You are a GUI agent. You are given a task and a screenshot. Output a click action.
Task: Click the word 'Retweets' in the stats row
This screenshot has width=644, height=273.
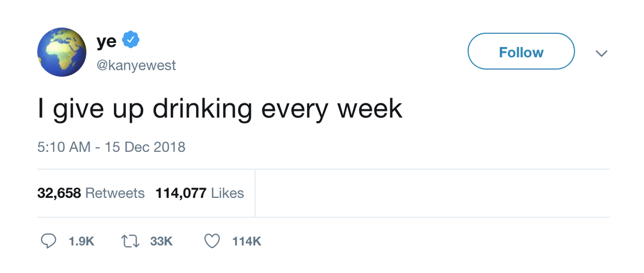[115, 193]
